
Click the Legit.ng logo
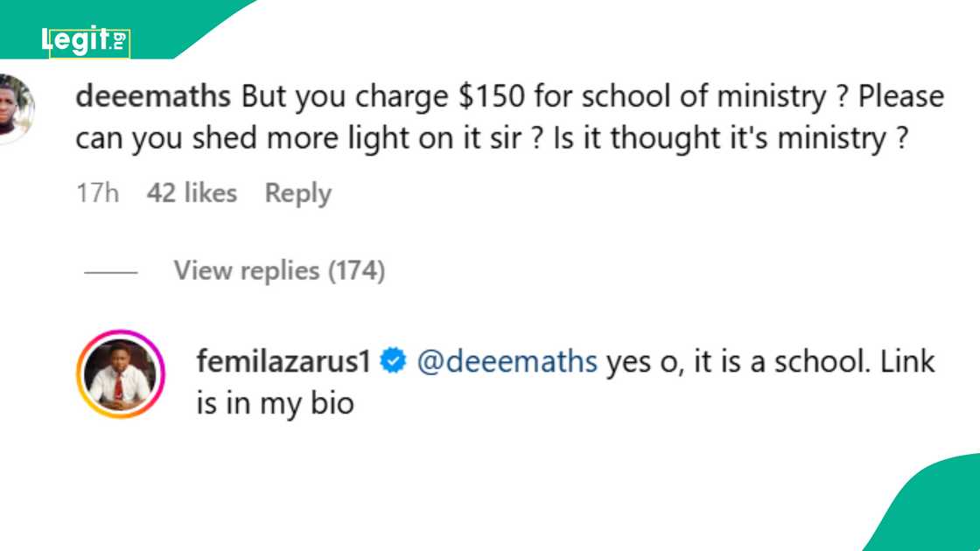[x=85, y=40]
